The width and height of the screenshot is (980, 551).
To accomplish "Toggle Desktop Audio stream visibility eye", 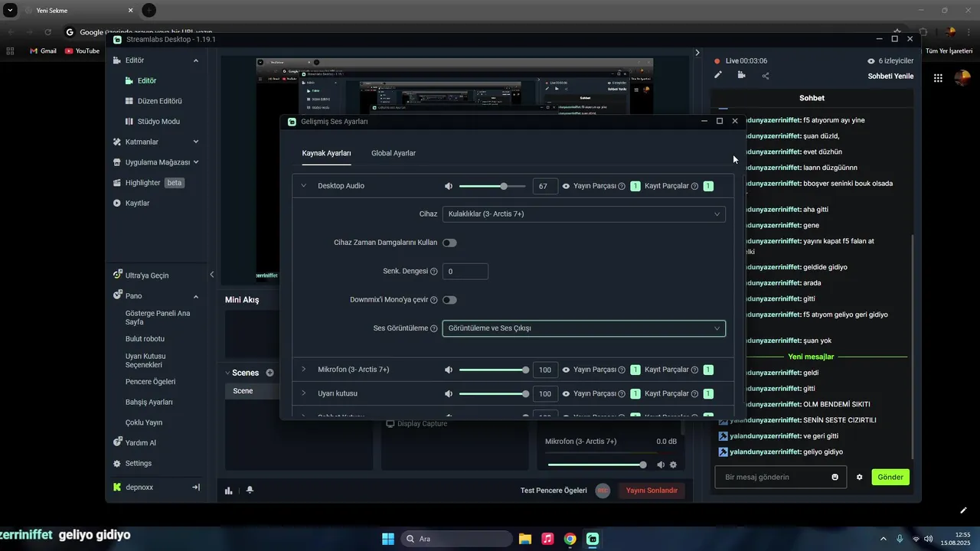I will (567, 186).
